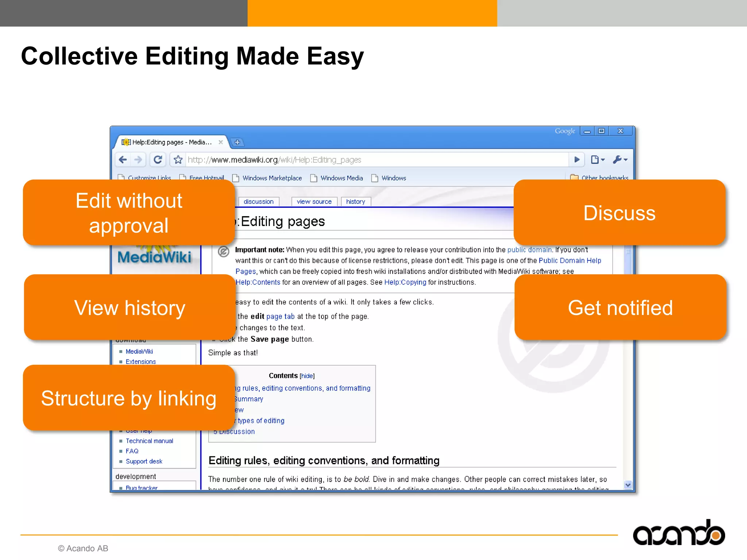Click the Go play arrow button

(577, 160)
